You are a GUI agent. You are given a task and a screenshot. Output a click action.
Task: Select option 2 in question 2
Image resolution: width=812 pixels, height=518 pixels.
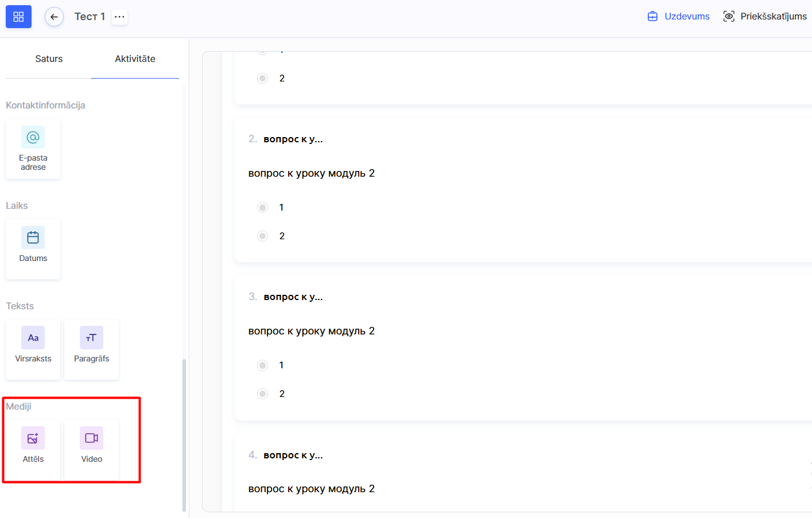coord(263,236)
